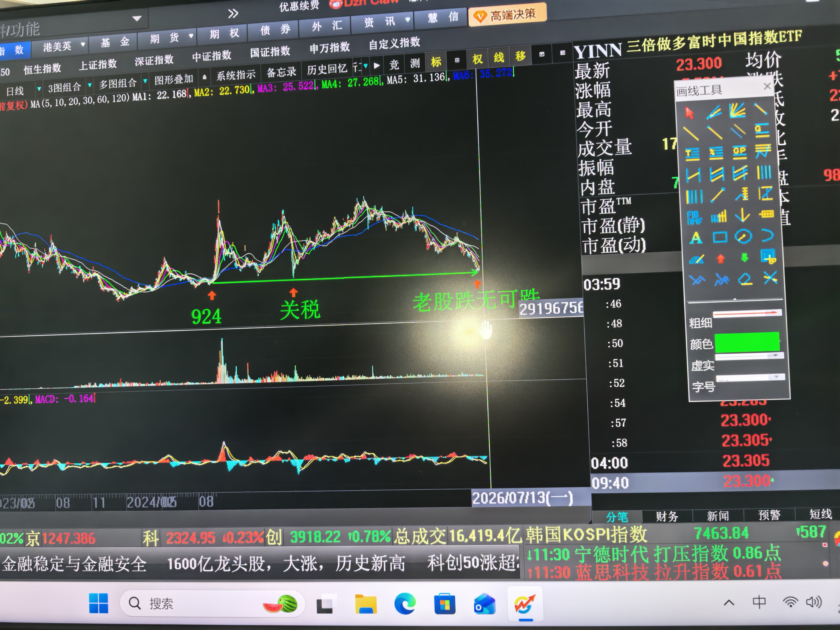The width and height of the screenshot is (840, 630).
Task: Toggle the 测 measure button
Action: click(415, 63)
